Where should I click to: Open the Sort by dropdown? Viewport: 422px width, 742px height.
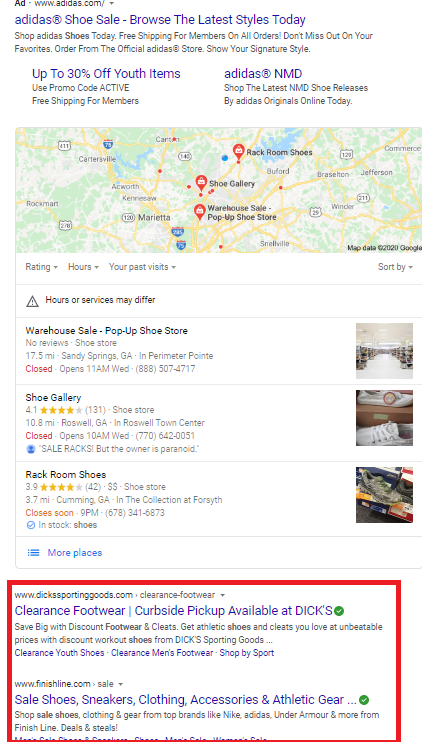pos(395,267)
